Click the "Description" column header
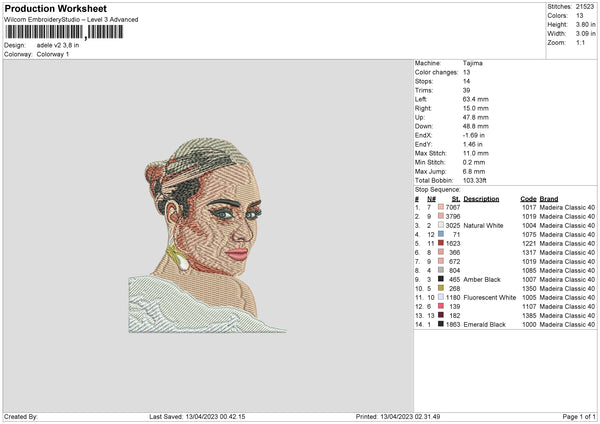 [x=481, y=199]
